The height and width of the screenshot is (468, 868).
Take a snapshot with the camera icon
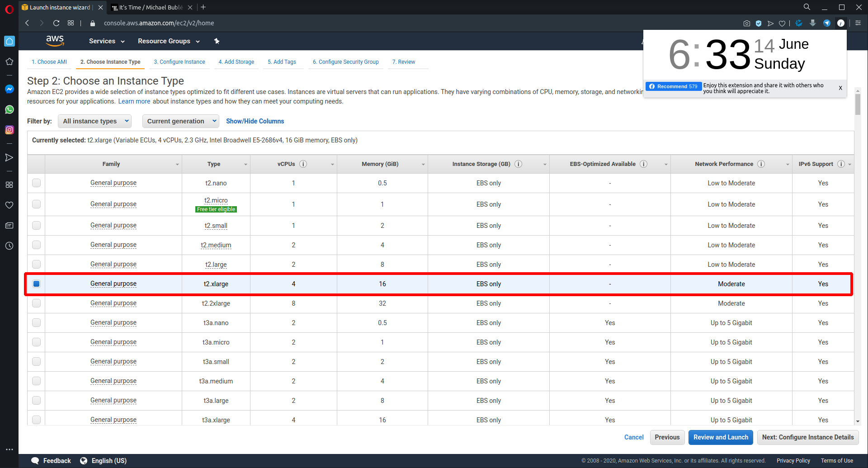pyautogui.click(x=746, y=23)
